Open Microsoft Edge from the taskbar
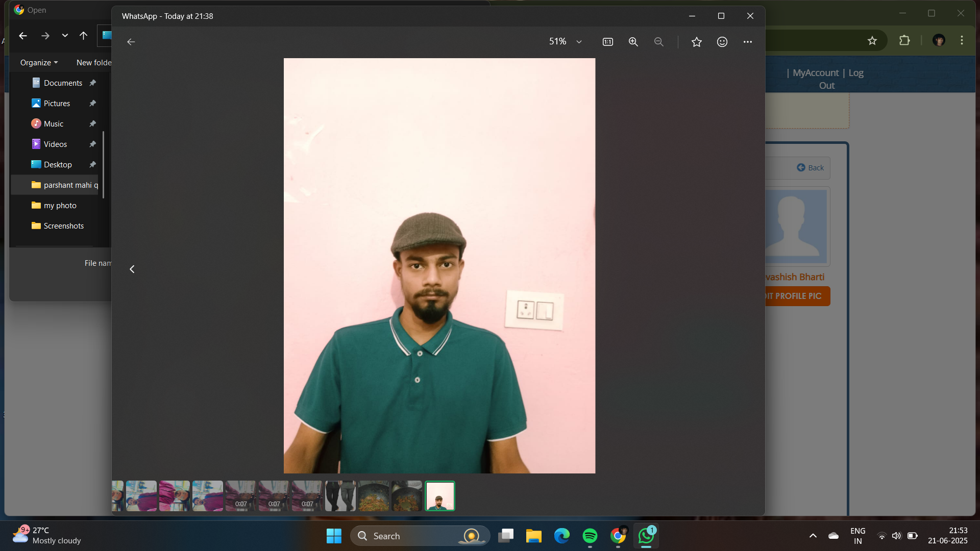980x551 pixels. coord(562,536)
